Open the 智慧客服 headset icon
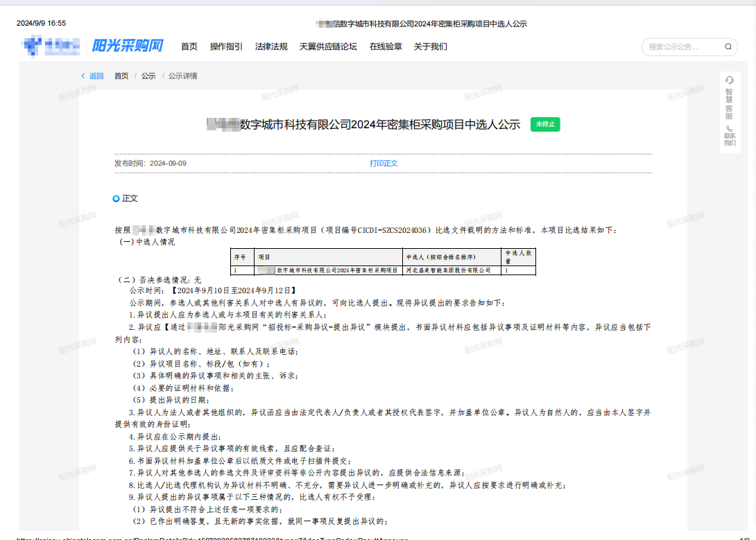Image resolution: width=756 pixels, height=540 pixels. [730, 80]
